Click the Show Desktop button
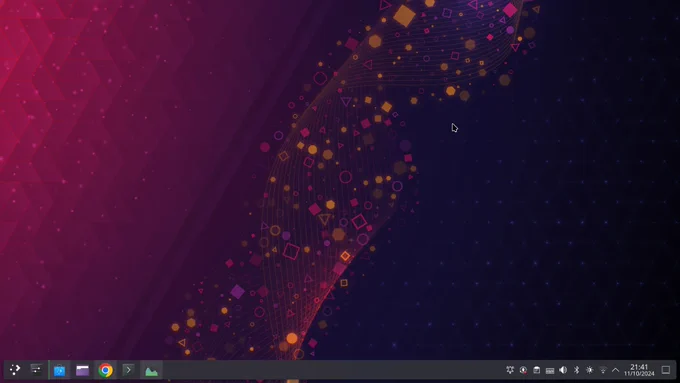The height and width of the screenshot is (383, 680). point(666,370)
